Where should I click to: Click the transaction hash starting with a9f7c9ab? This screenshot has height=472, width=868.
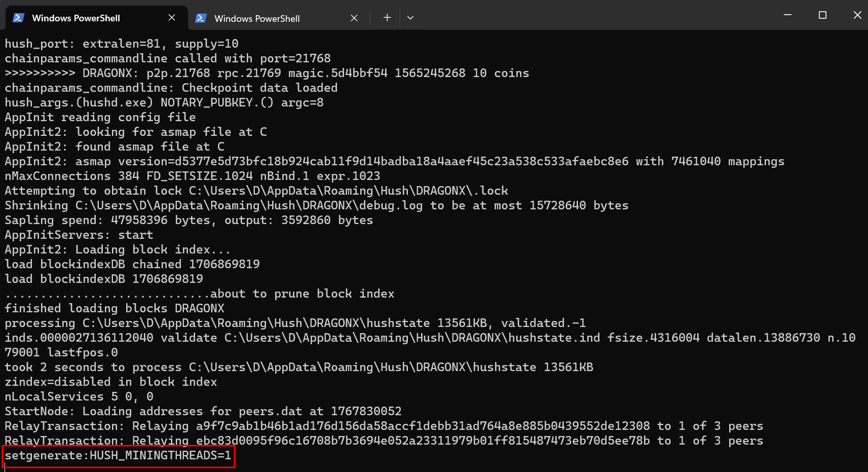click(423, 426)
